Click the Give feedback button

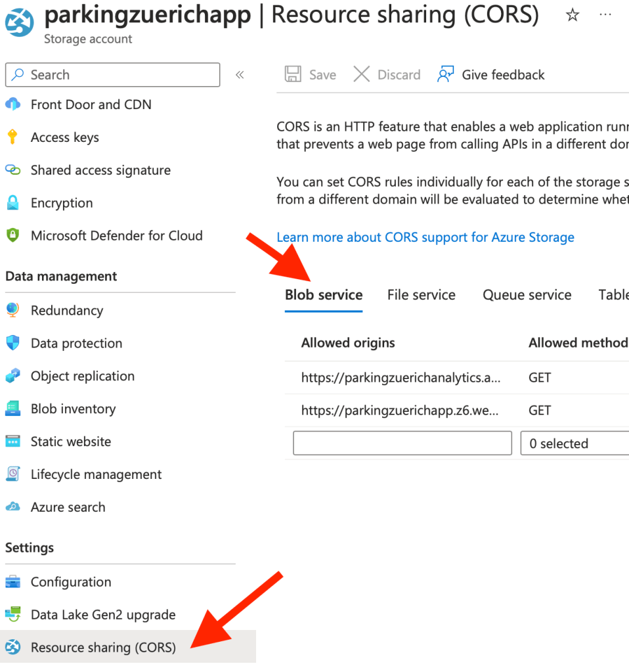(491, 75)
